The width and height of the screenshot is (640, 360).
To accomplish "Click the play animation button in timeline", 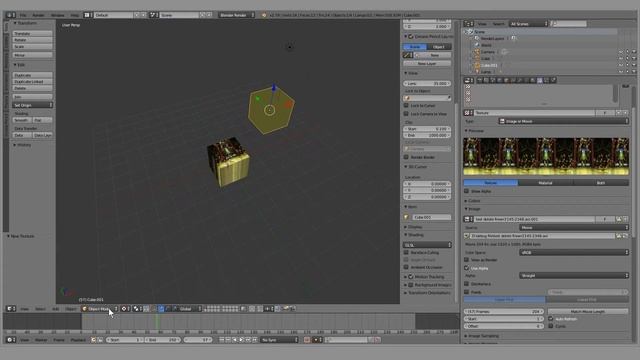I will coord(242,340).
